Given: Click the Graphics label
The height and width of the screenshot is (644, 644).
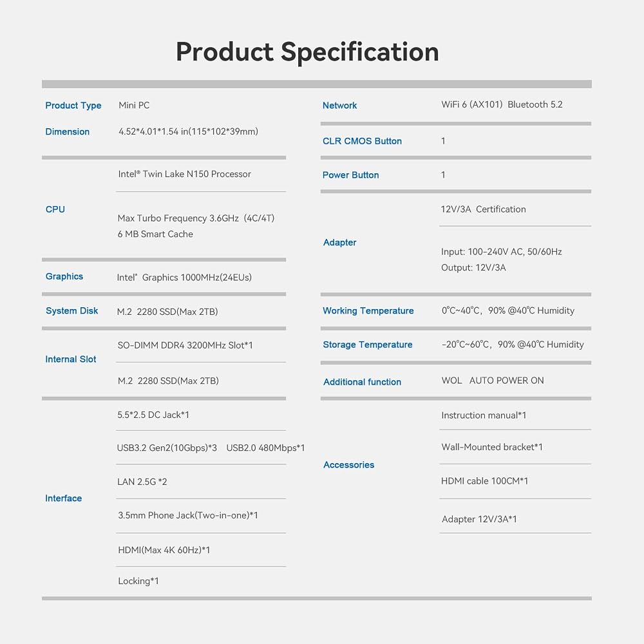Looking at the screenshot, I should [64, 276].
